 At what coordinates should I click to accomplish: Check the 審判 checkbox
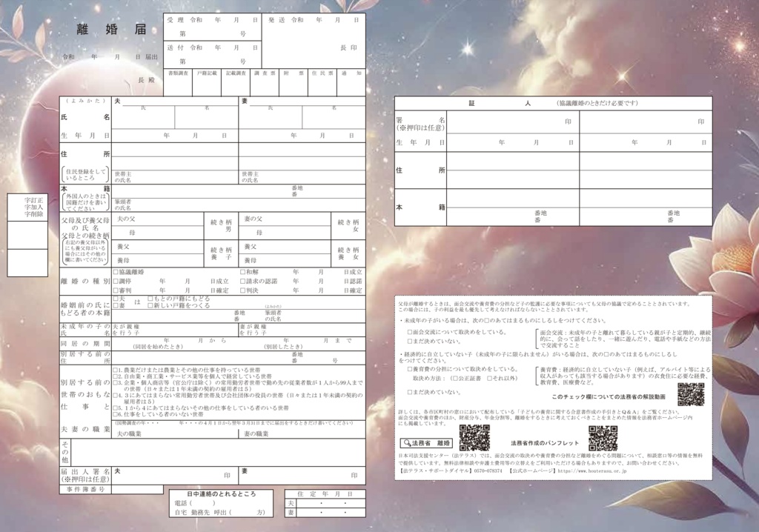tap(116, 290)
